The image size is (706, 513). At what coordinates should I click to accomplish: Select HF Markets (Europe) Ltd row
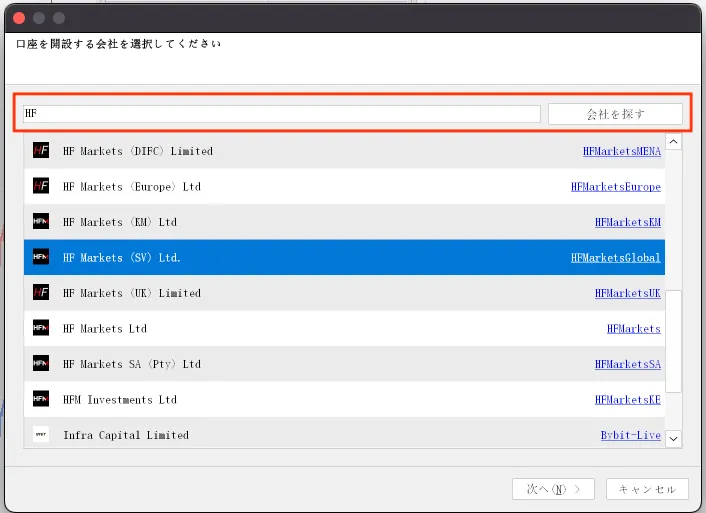[x=344, y=186]
